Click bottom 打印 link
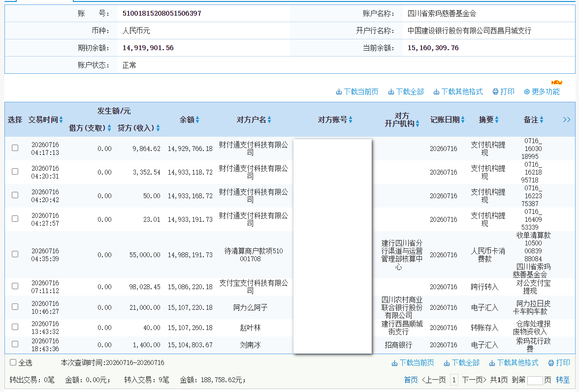This screenshot has height=392, width=579. click(563, 363)
